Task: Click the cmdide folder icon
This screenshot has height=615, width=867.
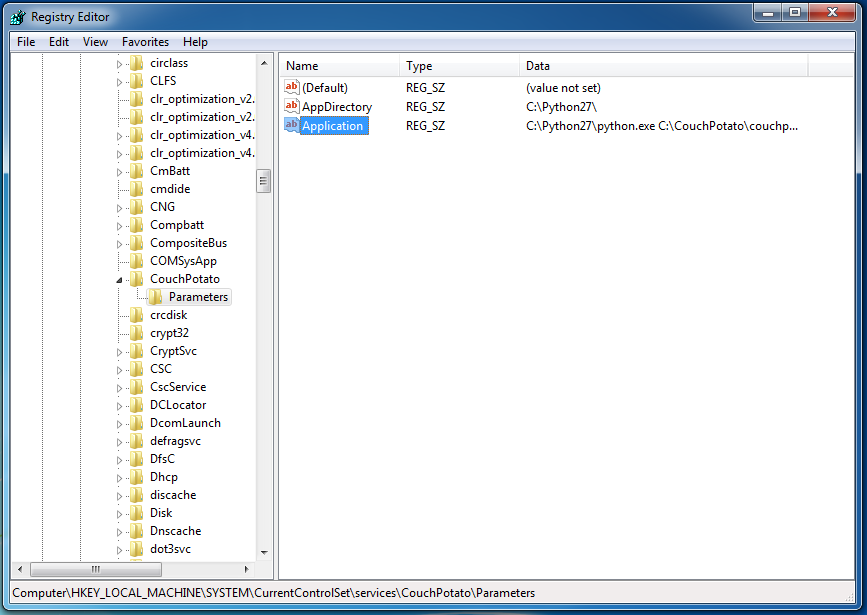Action: pos(137,189)
